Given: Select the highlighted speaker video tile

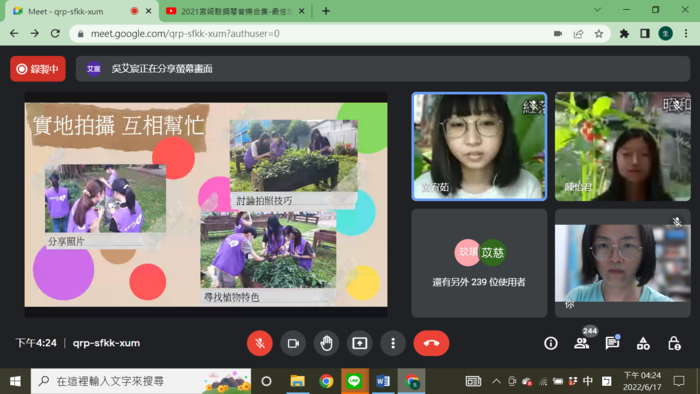Looking at the screenshot, I should coord(479,146).
